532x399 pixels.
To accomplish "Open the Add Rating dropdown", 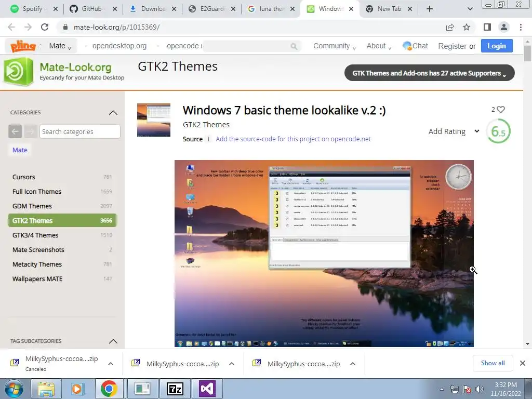I will [454, 131].
